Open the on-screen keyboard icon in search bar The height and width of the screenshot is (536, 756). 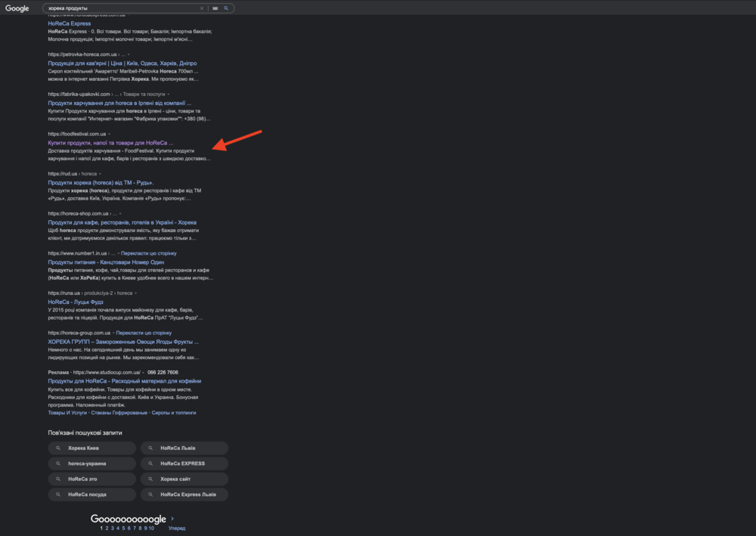click(215, 8)
